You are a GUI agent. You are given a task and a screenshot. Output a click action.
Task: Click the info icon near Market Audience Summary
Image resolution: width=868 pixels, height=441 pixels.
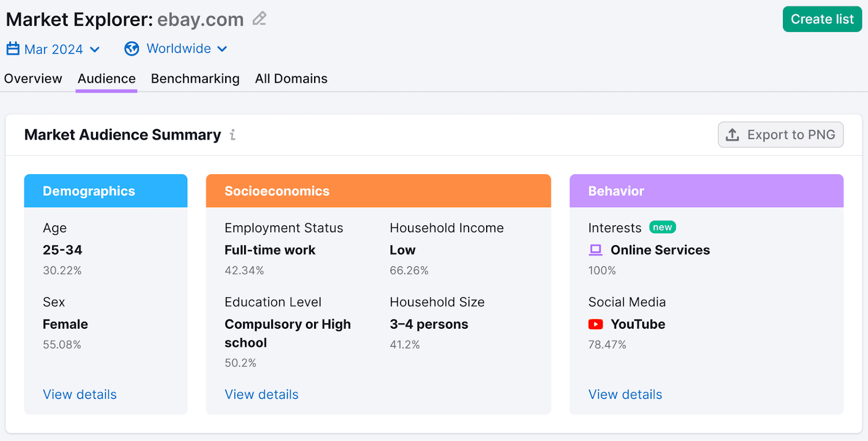click(x=233, y=135)
